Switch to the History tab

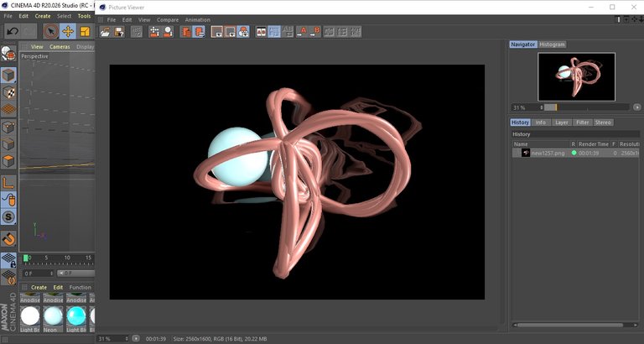point(520,122)
